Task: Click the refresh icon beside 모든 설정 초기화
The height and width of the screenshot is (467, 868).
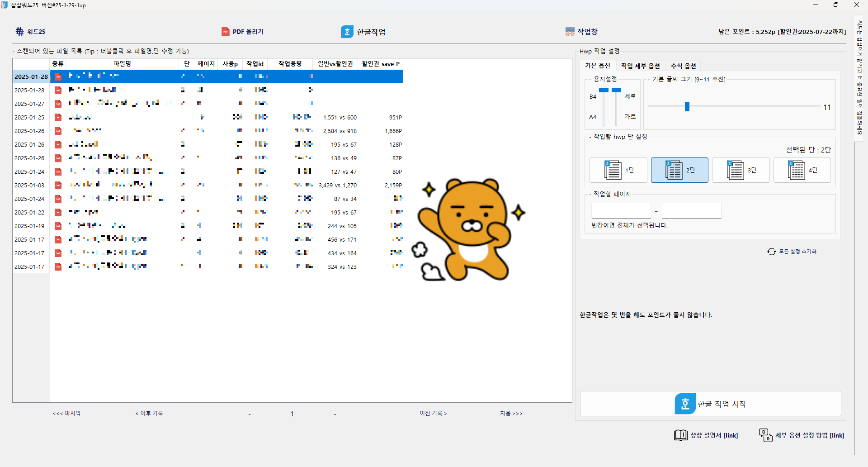Action: pyautogui.click(x=771, y=252)
